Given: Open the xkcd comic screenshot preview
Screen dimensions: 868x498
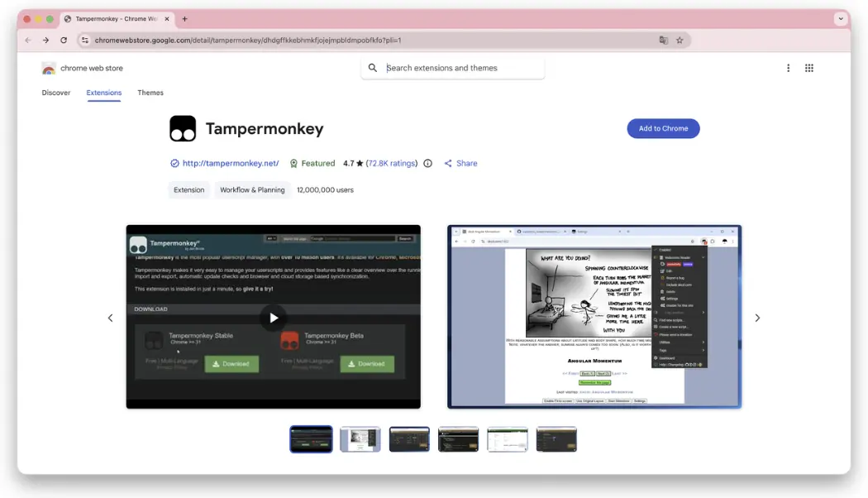Looking at the screenshot, I should [x=594, y=317].
